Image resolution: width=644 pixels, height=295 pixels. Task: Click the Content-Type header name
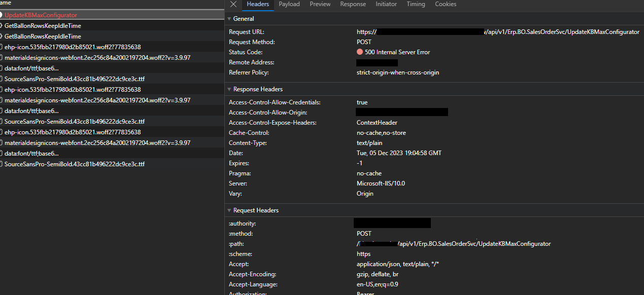pyautogui.click(x=248, y=143)
